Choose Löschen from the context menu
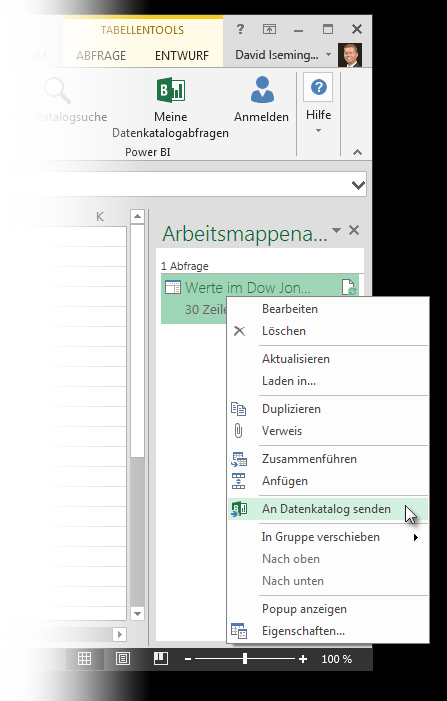This screenshot has height=701, width=447. [328, 331]
